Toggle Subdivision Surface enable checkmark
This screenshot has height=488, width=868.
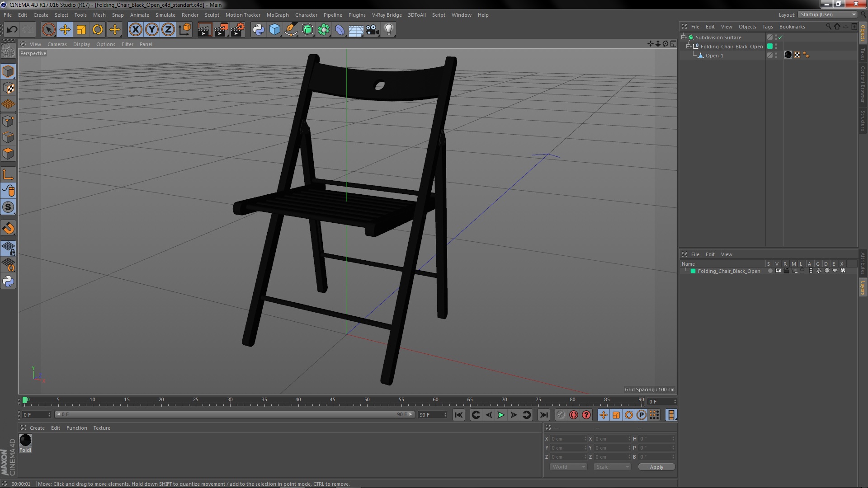coord(780,38)
